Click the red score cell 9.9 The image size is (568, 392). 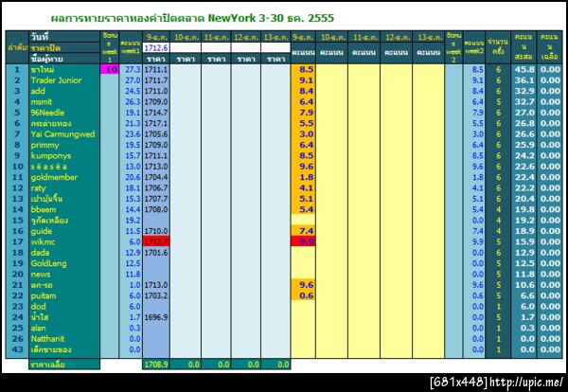[303, 241]
